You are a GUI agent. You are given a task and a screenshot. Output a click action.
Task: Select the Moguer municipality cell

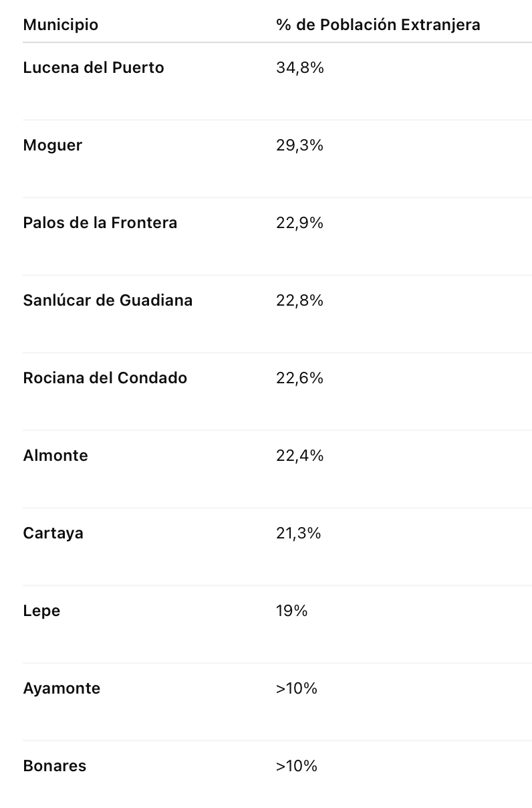[x=52, y=145]
